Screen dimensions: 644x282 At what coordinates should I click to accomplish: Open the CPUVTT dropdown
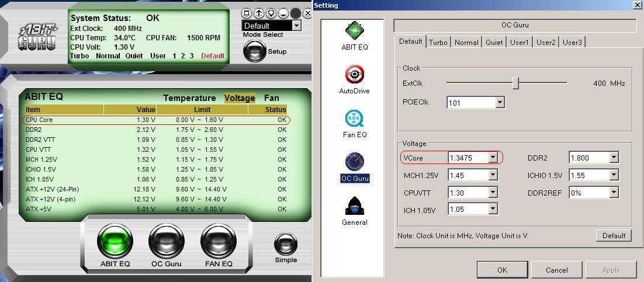[x=493, y=193]
